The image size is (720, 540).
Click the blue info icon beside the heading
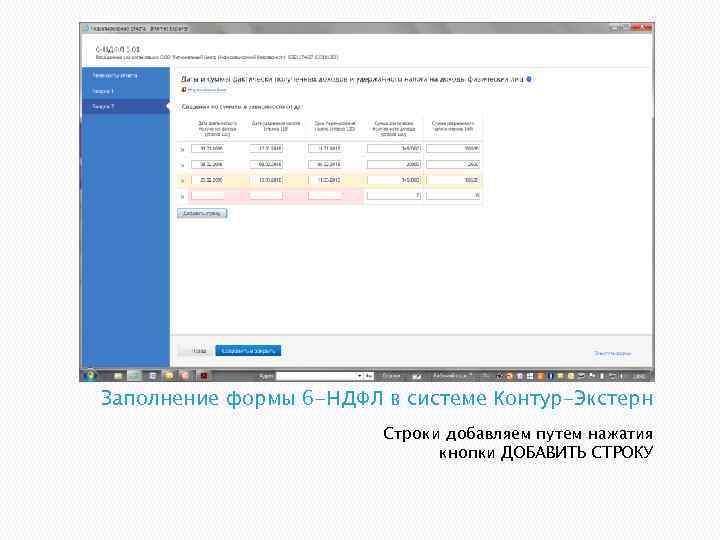click(x=529, y=79)
